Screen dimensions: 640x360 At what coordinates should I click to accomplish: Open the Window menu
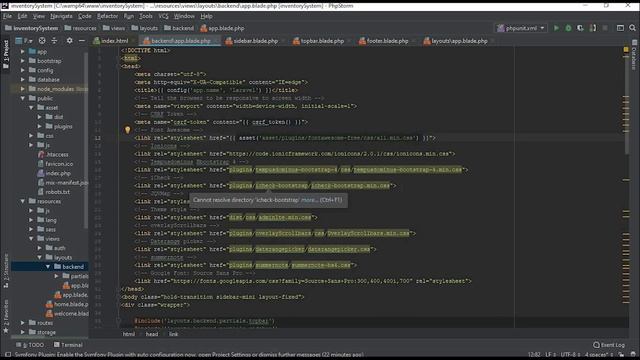click(184, 16)
